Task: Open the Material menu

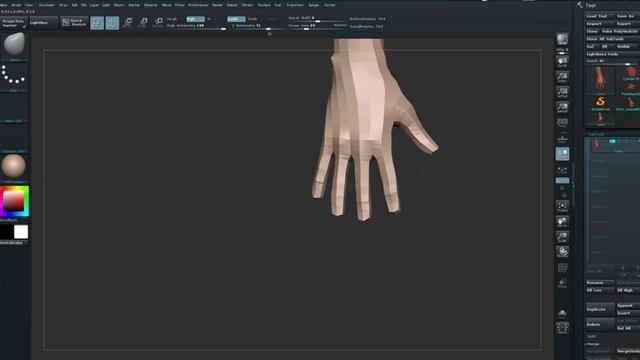Action: (x=151, y=5)
